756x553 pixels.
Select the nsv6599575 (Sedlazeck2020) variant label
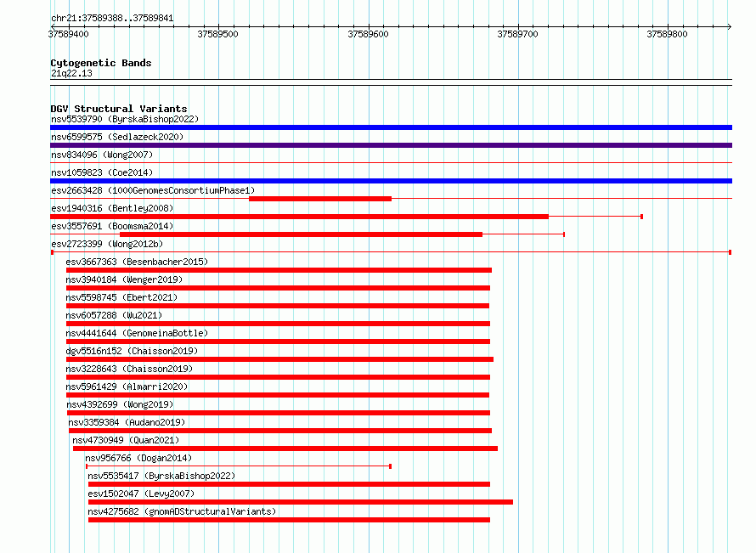[117, 137]
